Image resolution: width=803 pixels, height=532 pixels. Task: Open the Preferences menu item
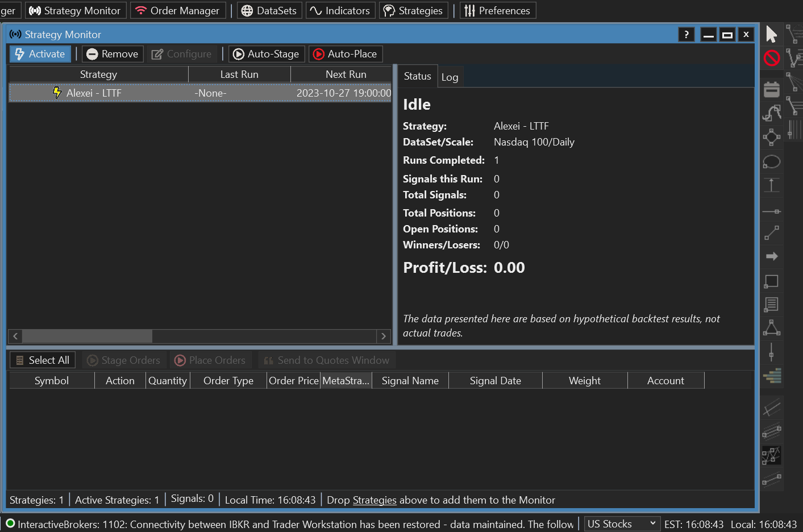(497, 11)
